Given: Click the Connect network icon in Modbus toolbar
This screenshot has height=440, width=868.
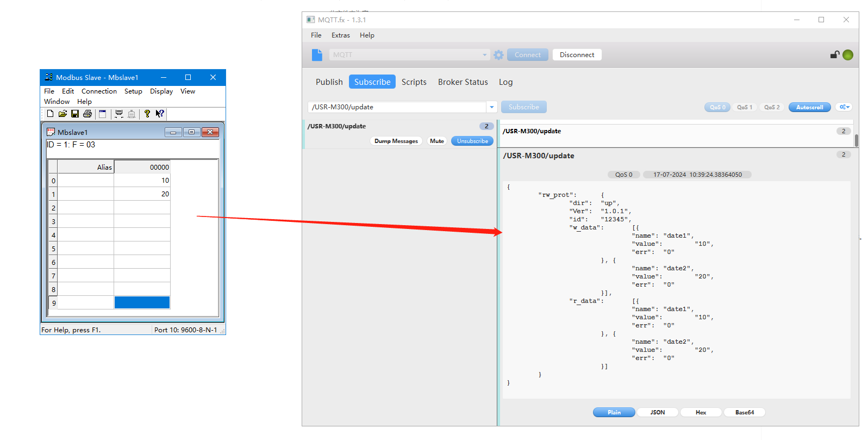Looking at the screenshot, I should (119, 114).
